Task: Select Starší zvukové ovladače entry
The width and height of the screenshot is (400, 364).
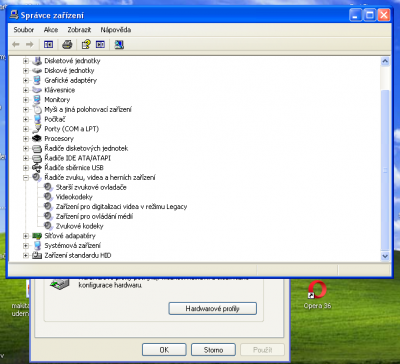Action: [x=91, y=187]
